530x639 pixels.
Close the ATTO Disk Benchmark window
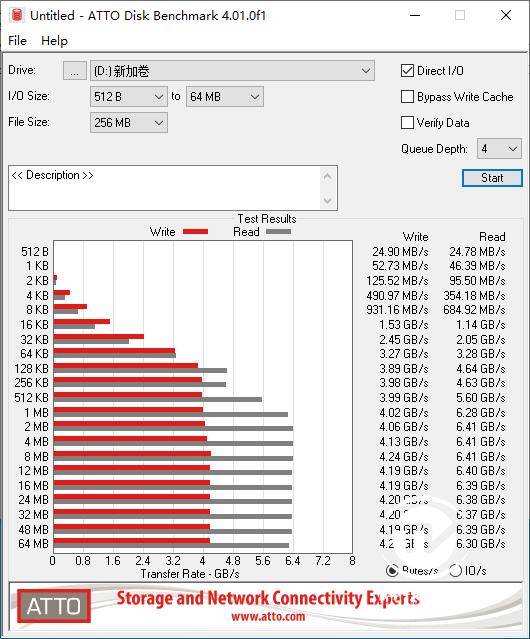click(x=506, y=15)
